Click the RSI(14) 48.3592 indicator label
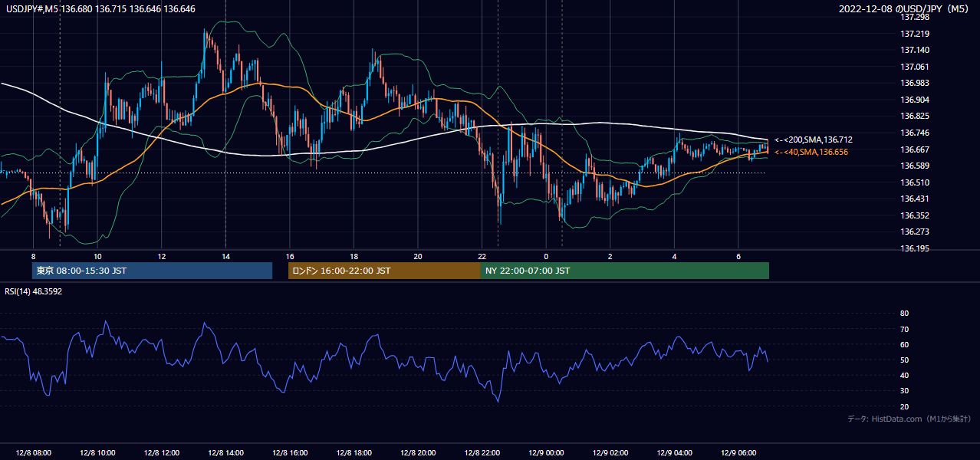This screenshot has width=980, height=460. click(x=33, y=291)
